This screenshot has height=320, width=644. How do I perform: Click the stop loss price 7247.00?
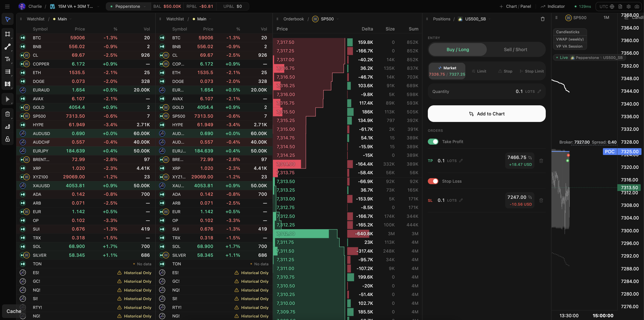(x=517, y=197)
